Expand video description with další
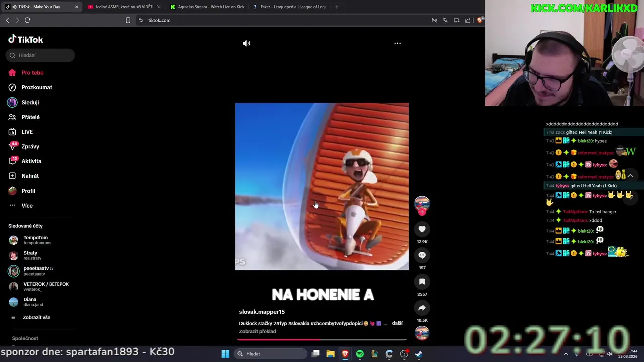The width and height of the screenshot is (644, 362). [x=397, y=323]
